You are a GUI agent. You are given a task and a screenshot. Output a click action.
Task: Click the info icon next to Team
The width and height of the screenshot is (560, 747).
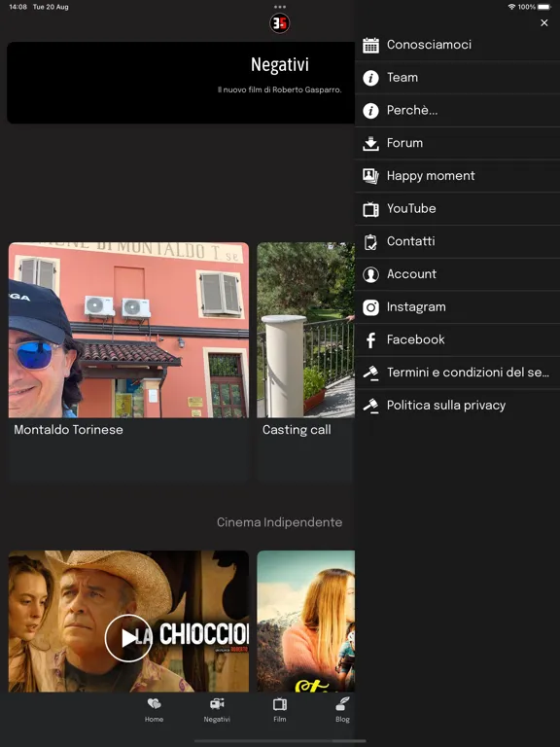click(x=370, y=78)
